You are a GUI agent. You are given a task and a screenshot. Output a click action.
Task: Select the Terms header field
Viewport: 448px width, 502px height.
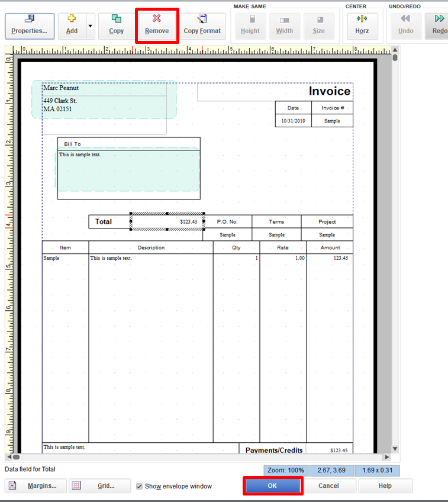pos(276,221)
